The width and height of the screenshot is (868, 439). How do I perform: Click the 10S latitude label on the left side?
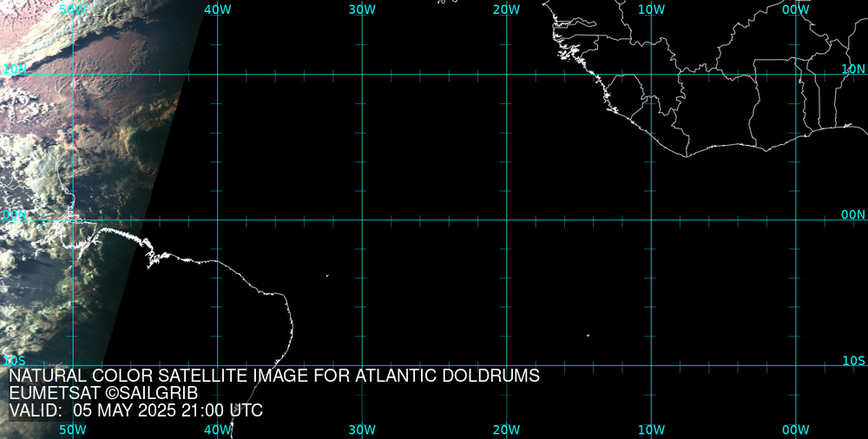pos(15,361)
